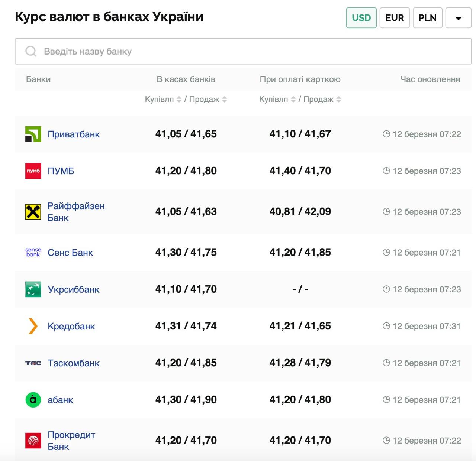Click the Privatbank green logo icon

click(x=33, y=134)
